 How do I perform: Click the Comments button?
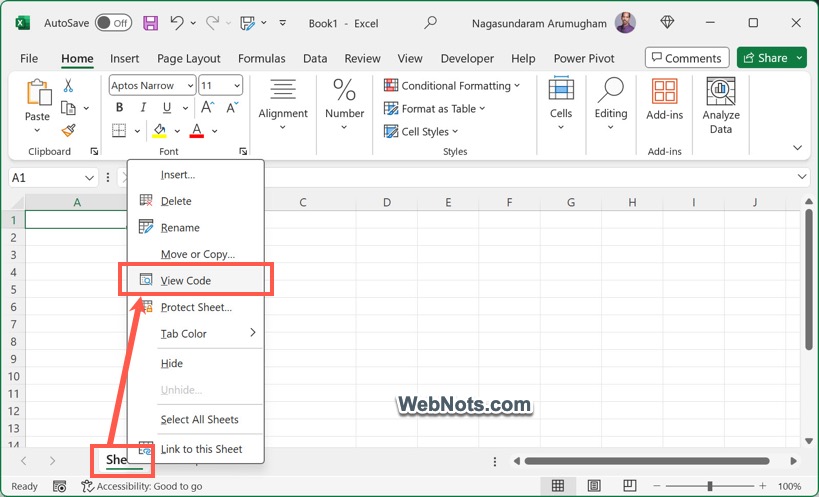click(687, 58)
